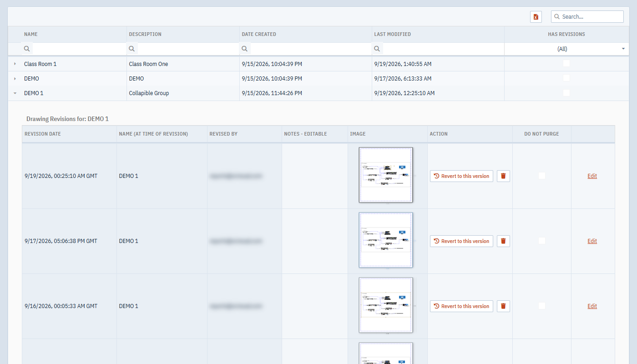Click Edit link for 9/16/2026 revision

point(592,306)
